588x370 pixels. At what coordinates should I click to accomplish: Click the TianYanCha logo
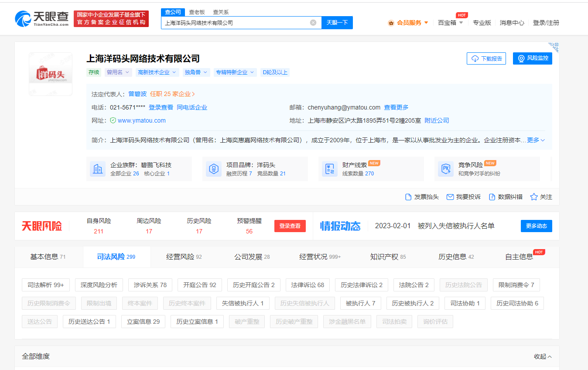point(42,19)
